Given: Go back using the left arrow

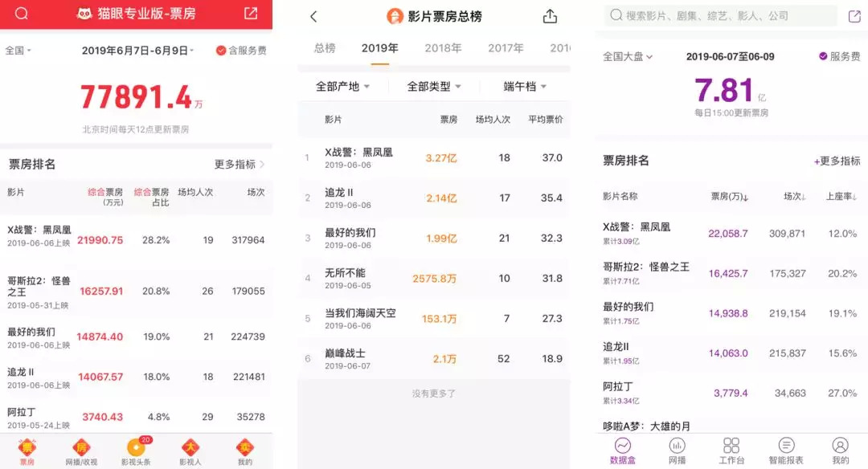Looking at the screenshot, I should [x=313, y=17].
